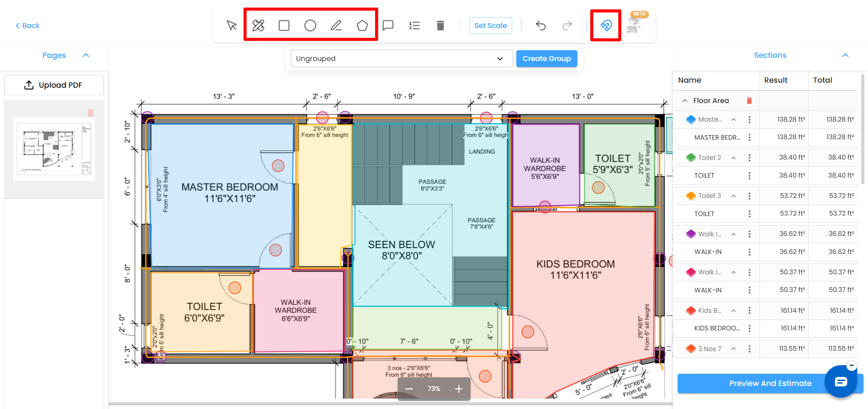
Task: Zoom in with the plus button
Action: pyautogui.click(x=458, y=389)
